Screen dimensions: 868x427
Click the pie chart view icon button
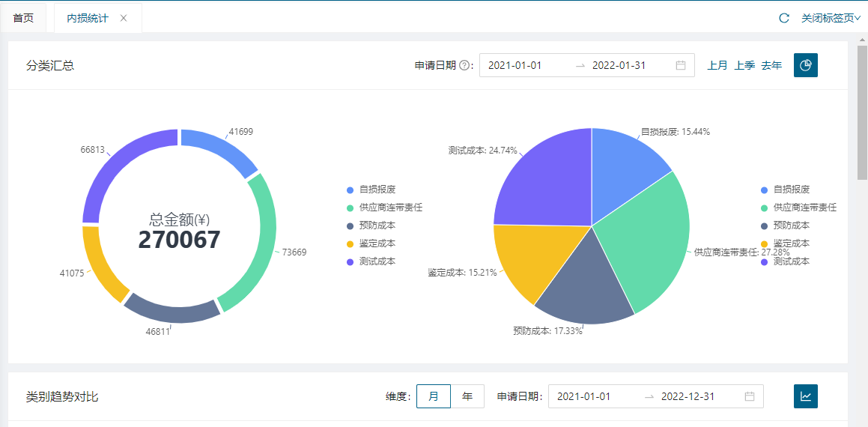point(806,65)
